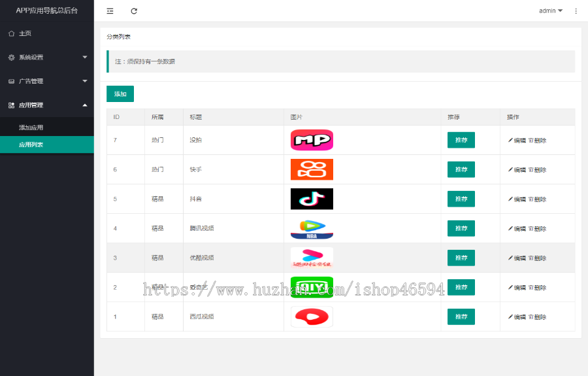588x376 pixels.
Task: Click the 没拍 MP app image
Action: click(312, 140)
